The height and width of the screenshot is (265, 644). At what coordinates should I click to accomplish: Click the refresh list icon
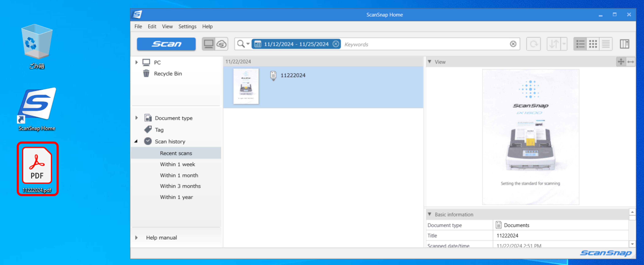(x=533, y=44)
